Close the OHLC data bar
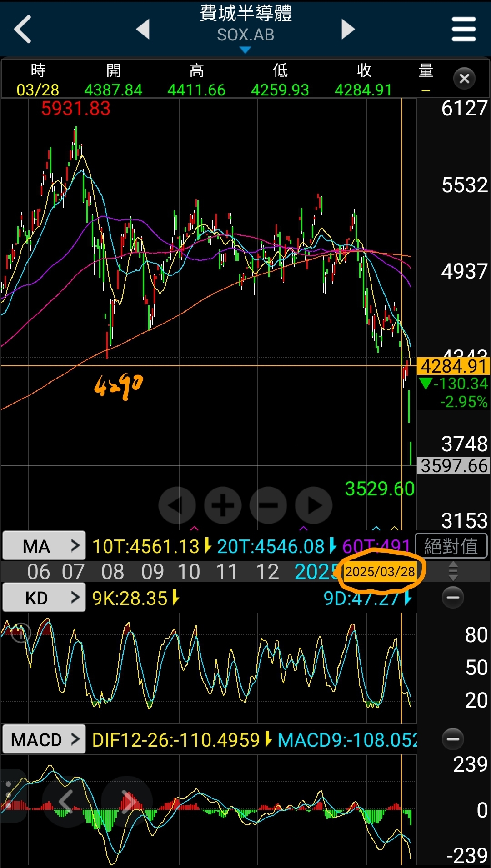491x868 pixels. click(464, 79)
